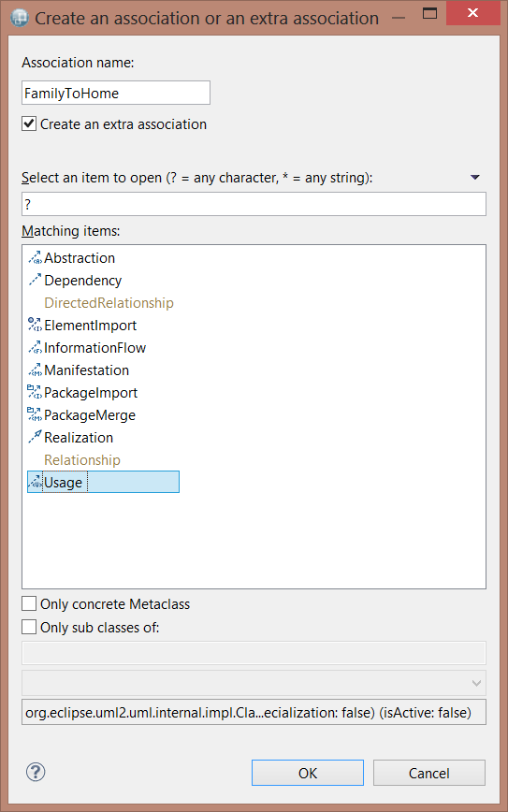The image size is (508, 812).
Task: Select the InformationFlow icon
Action: 35,347
